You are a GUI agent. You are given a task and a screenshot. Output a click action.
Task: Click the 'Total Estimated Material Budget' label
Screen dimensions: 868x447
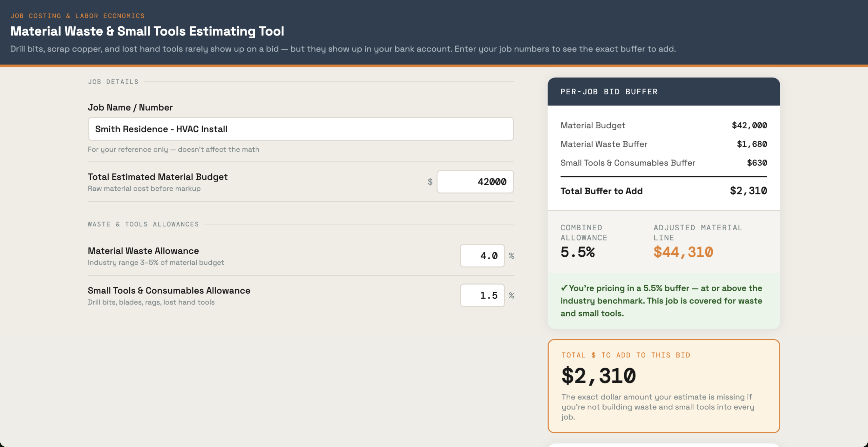(x=158, y=177)
